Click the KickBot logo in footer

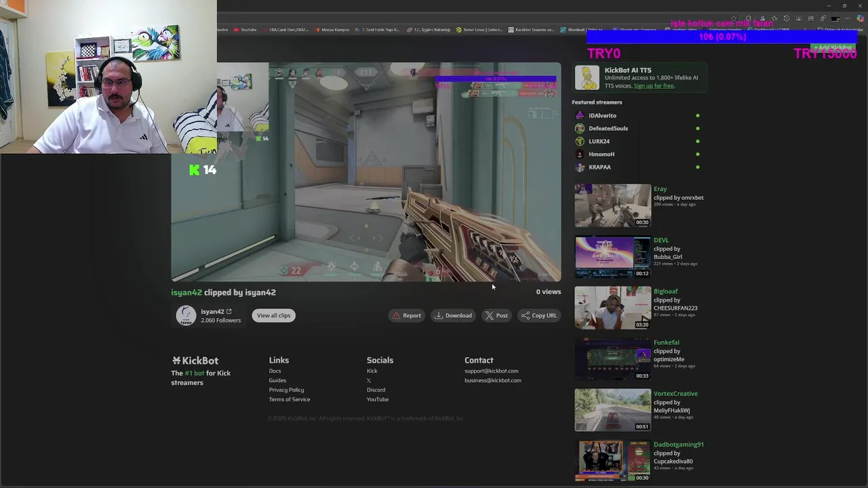pyautogui.click(x=195, y=361)
